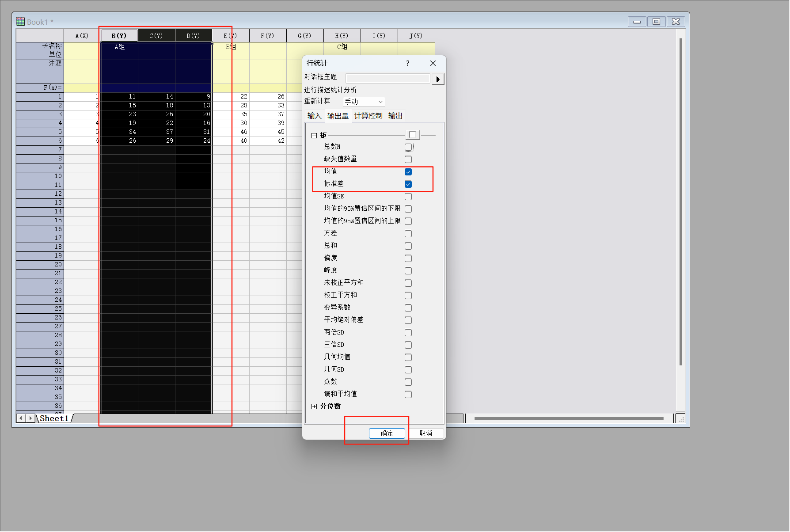Tick the 峰度 checkbox
Image resolution: width=790 pixels, height=532 pixels.
[x=408, y=271]
